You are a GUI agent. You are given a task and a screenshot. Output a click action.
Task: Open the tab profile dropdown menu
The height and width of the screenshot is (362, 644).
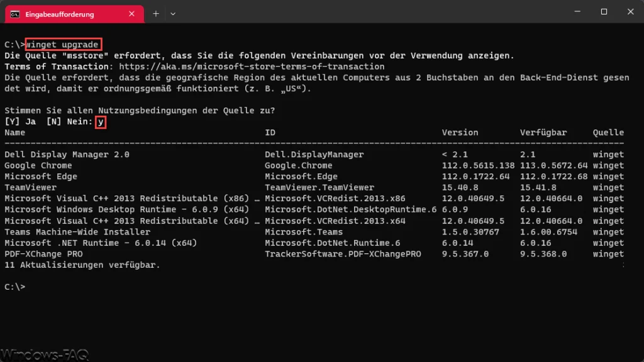[x=173, y=14]
